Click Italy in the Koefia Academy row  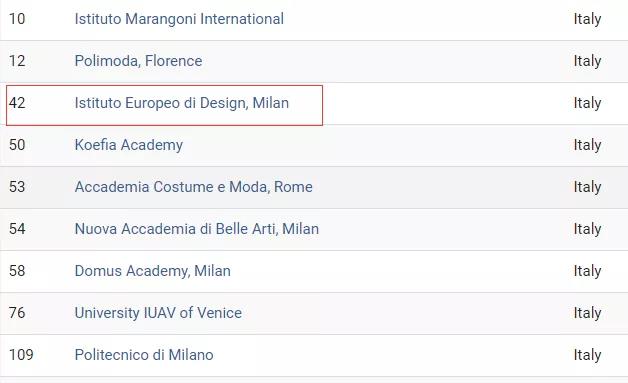click(587, 145)
